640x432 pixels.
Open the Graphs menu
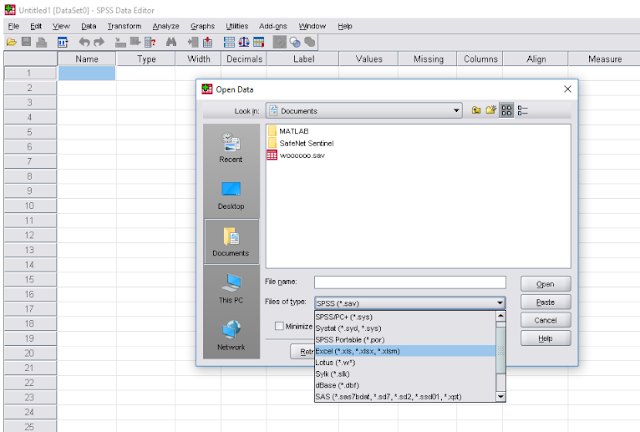(x=202, y=26)
